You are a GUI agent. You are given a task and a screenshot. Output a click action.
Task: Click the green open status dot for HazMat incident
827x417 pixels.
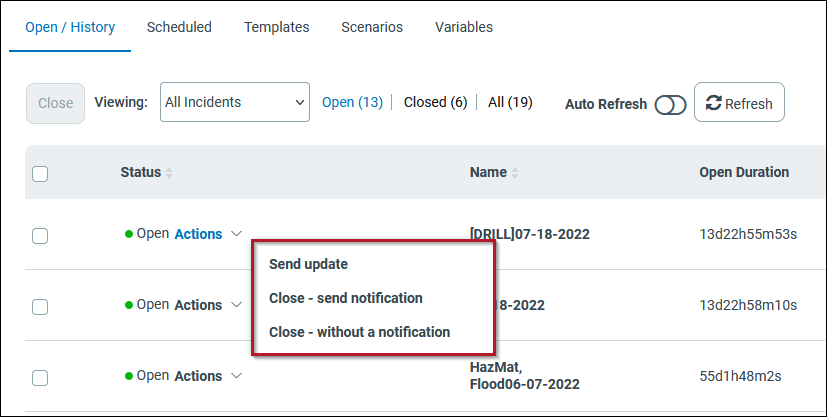pyautogui.click(x=129, y=376)
